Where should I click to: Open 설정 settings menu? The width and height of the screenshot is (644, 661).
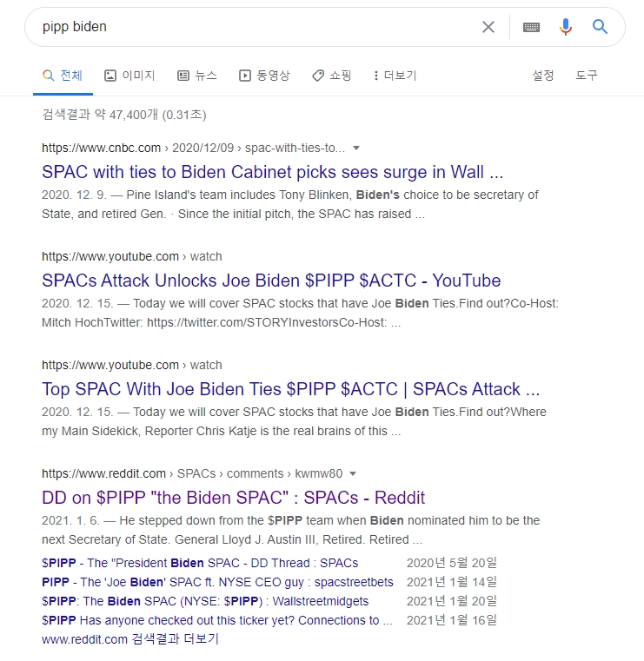pyautogui.click(x=543, y=76)
